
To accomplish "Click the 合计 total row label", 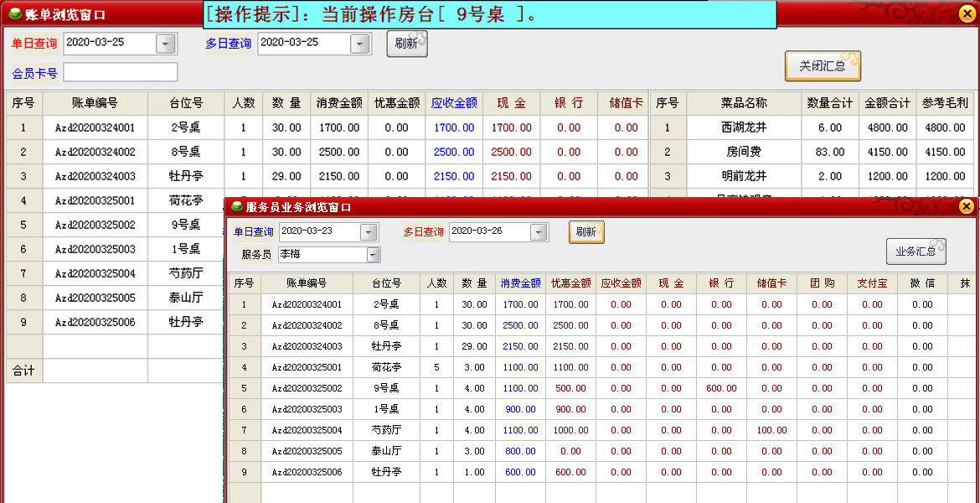I will coord(23,371).
